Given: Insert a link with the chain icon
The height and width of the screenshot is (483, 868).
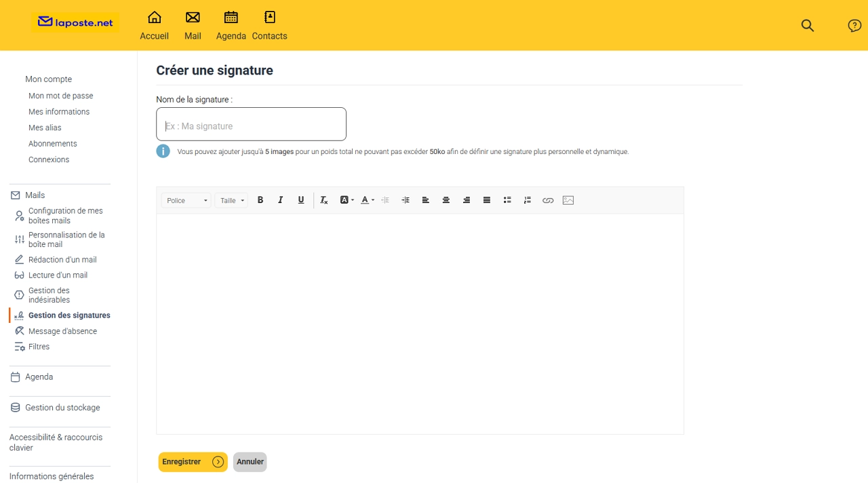Looking at the screenshot, I should click(x=548, y=200).
